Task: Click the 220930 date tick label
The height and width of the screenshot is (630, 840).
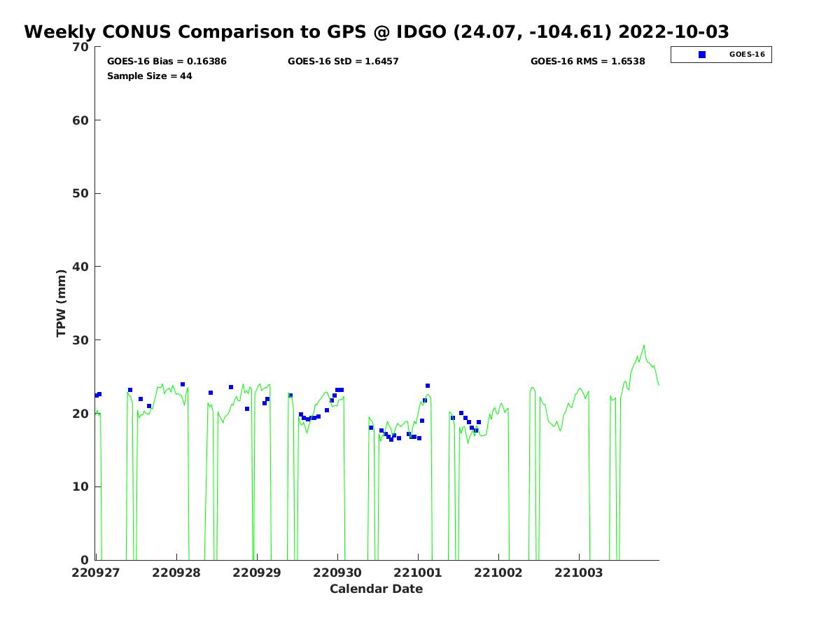Action: point(337,572)
